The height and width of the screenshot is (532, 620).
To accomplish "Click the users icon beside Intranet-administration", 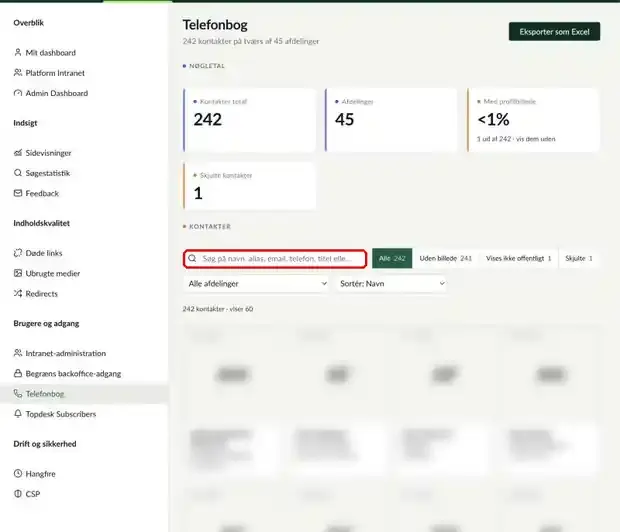I will pyautogui.click(x=18, y=353).
